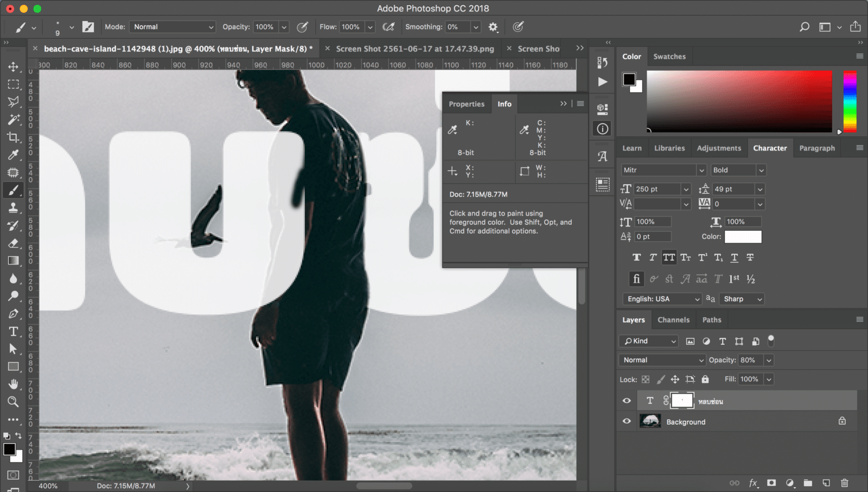Hide the Background layer
Viewport: 868px width, 492px height.
point(627,421)
